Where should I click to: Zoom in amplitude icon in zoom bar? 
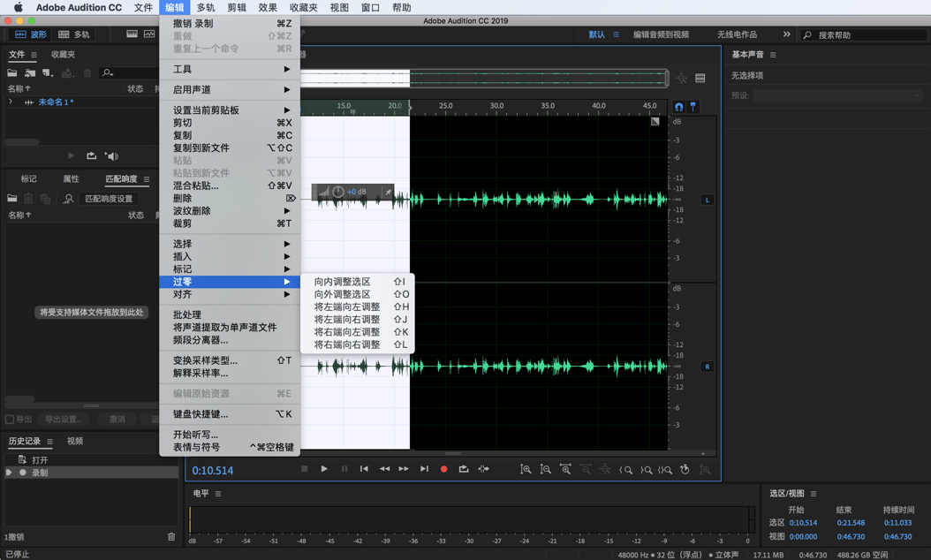[x=526, y=470]
